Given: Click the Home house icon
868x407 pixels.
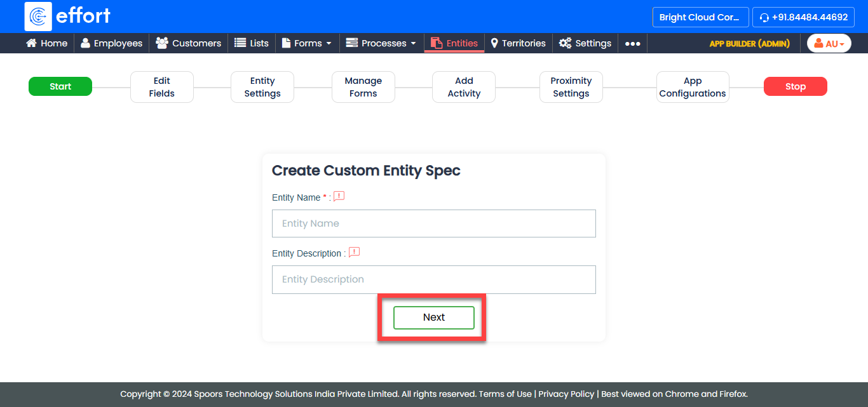Looking at the screenshot, I should (31, 43).
